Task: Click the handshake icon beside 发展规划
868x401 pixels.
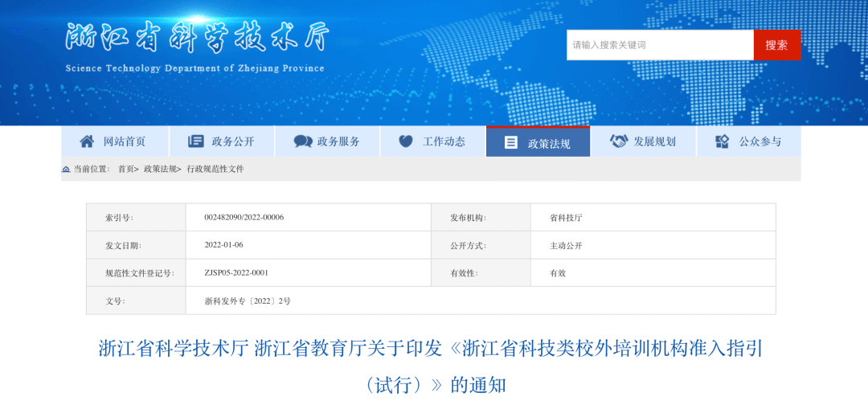Action: tap(618, 141)
